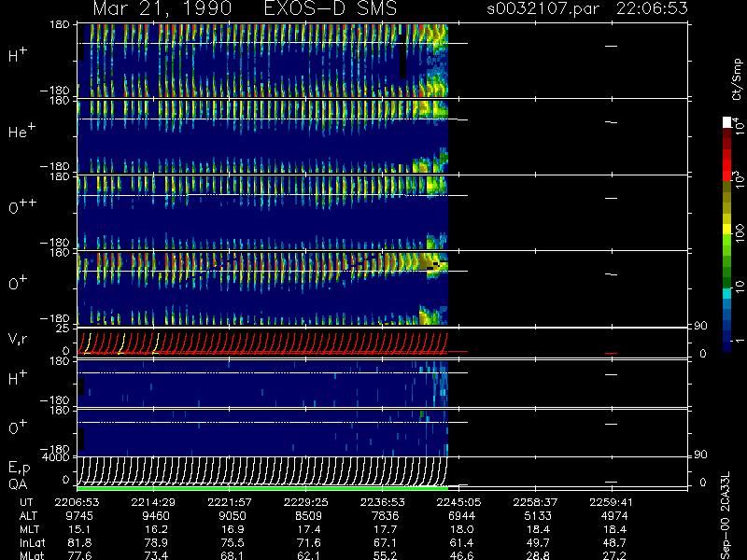This screenshot has height=560, width=747.
Task: Click the green QA status bar
Action: (x=262, y=488)
